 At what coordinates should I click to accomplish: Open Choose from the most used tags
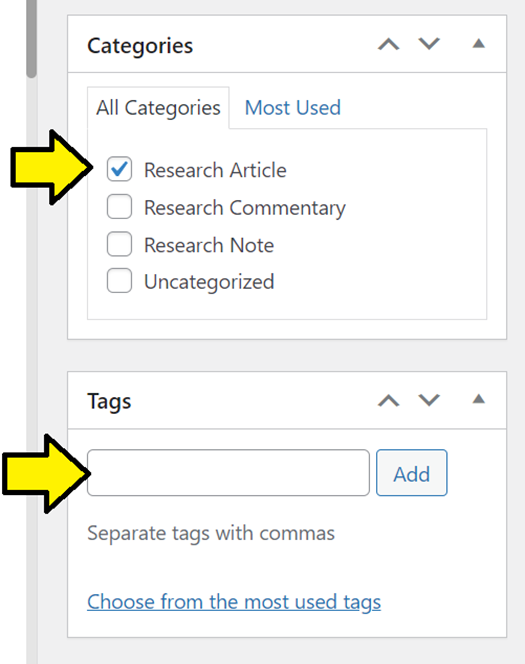click(234, 602)
